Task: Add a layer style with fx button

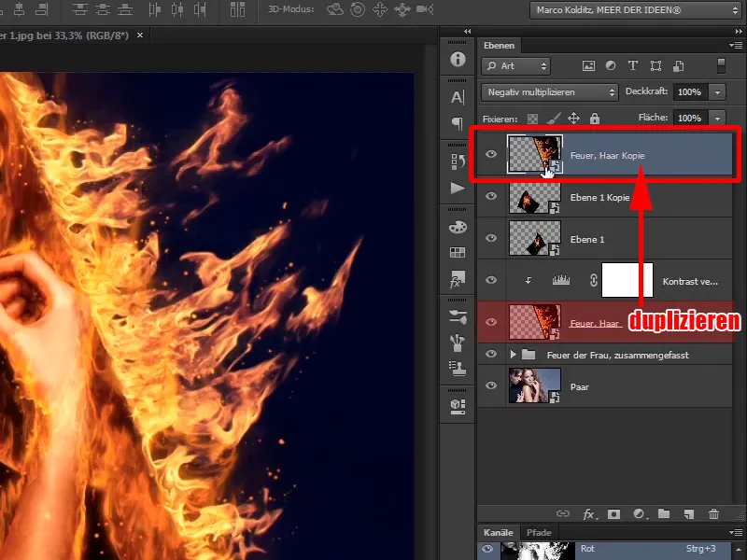Action: (x=589, y=514)
